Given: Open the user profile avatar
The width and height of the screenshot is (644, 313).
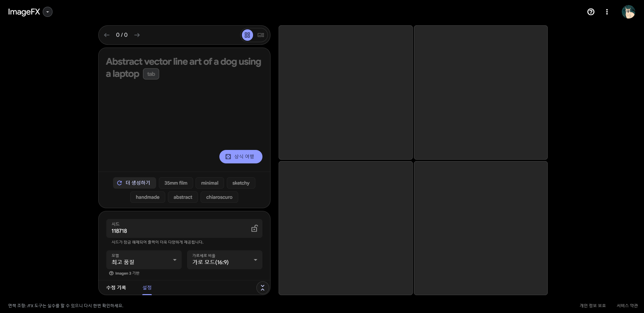Looking at the screenshot, I should [628, 12].
